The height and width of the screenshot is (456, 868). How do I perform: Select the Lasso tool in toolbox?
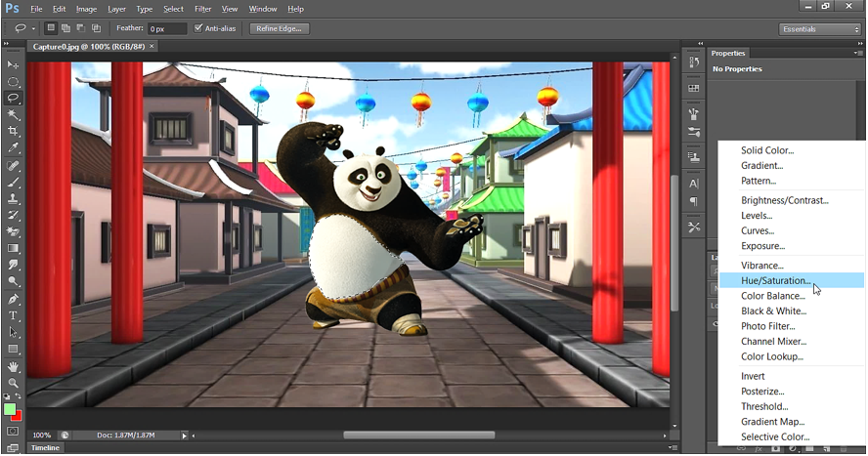pos(13,98)
